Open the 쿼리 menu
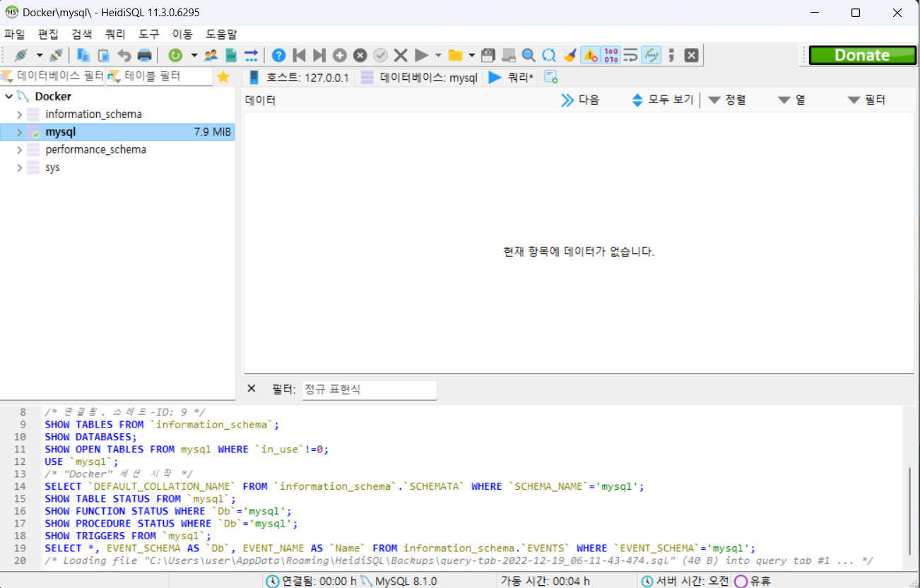920x588 pixels. point(115,34)
